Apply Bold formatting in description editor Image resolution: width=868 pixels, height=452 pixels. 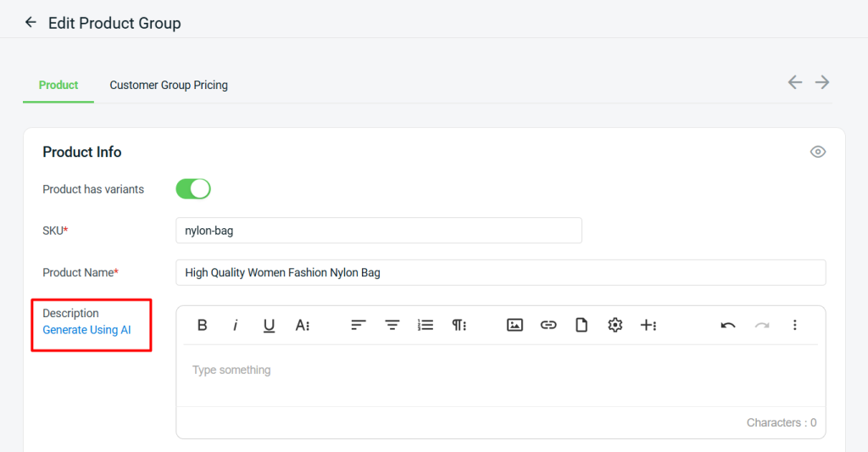coord(202,325)
